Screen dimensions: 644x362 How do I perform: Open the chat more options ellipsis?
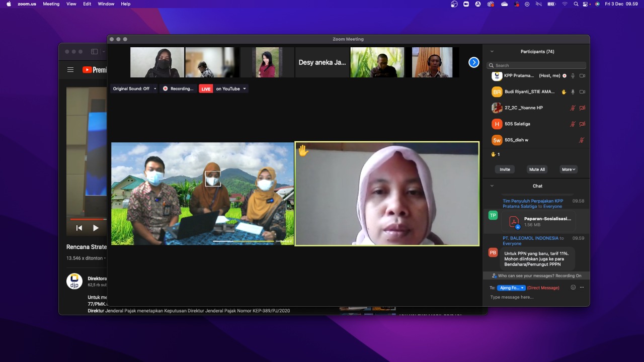[582, 288]
